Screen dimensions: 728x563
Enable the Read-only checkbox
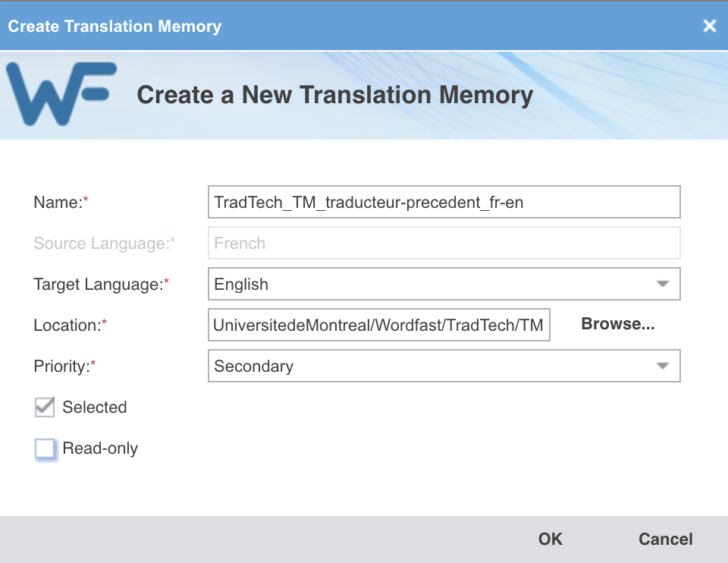45,448
